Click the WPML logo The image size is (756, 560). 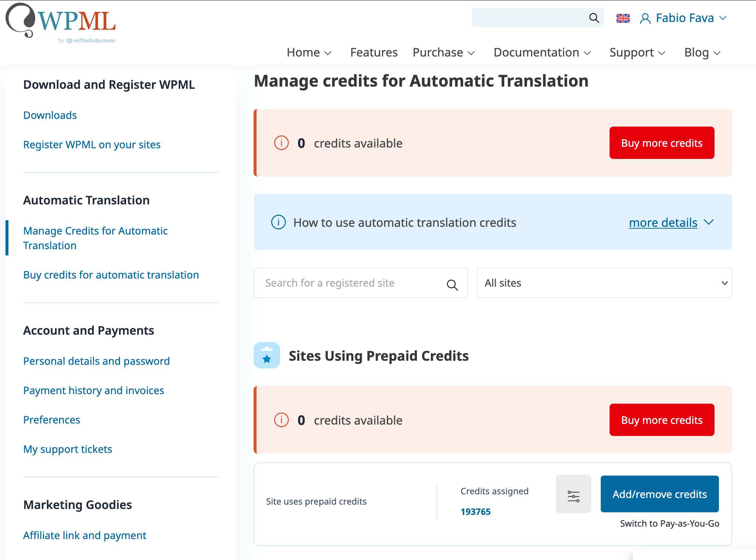click(61, 23)
